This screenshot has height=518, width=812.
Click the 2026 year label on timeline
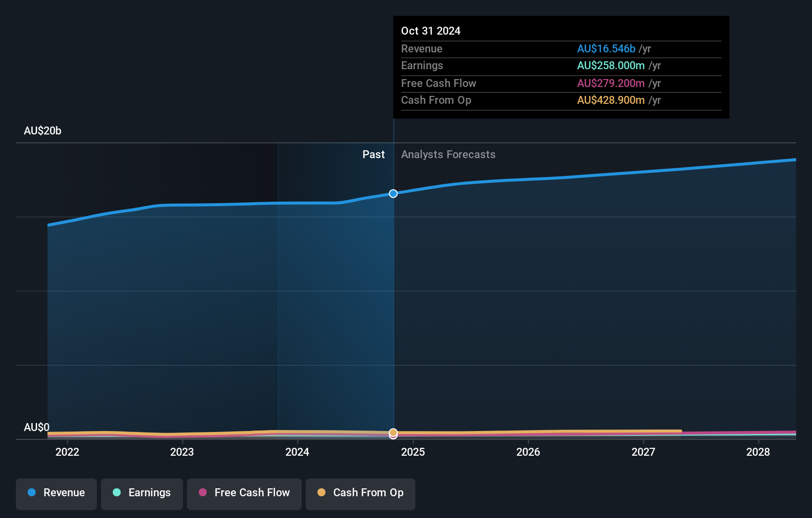[528, 452]
